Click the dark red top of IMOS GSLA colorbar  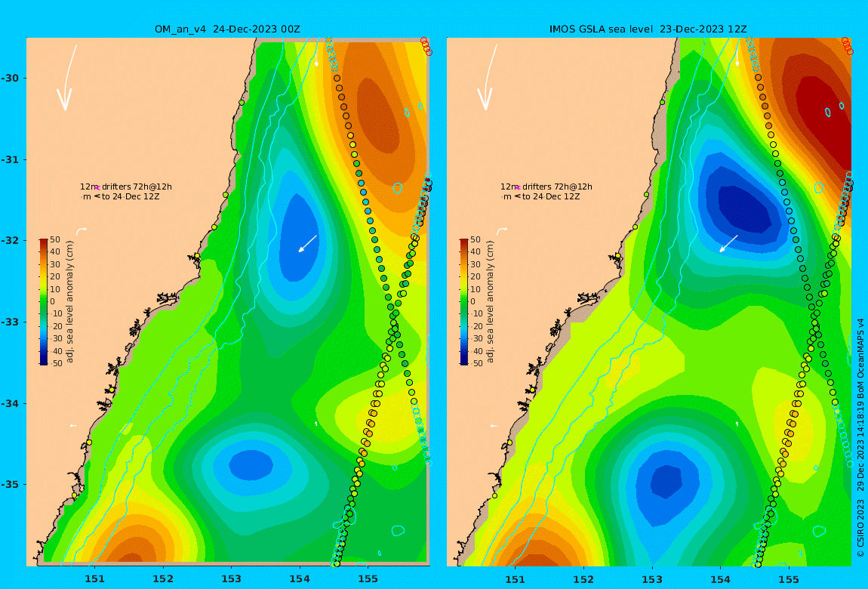[x=464, y=242]
